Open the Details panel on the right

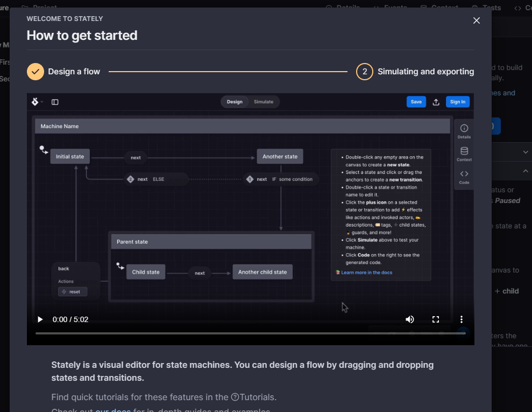(x=464, y=129)
